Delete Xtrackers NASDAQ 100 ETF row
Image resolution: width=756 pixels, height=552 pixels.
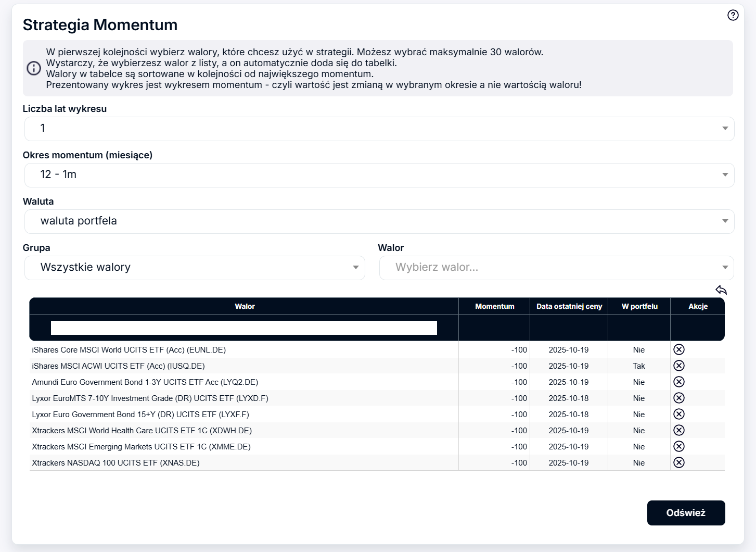point(678,462)
